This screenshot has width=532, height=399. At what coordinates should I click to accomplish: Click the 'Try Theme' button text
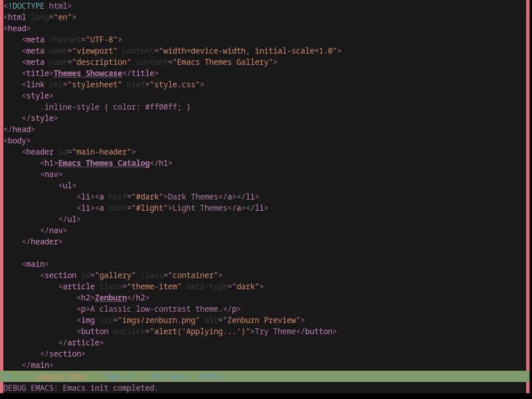275,331
